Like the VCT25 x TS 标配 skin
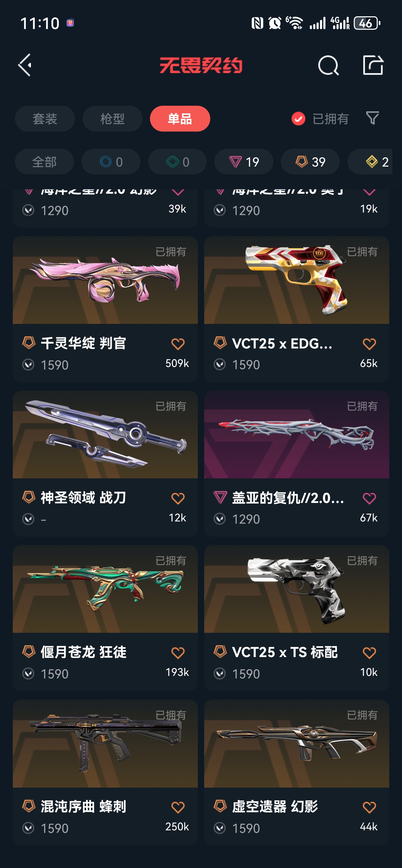This screenshot has width=402, height=868. [x=369, y=653]
